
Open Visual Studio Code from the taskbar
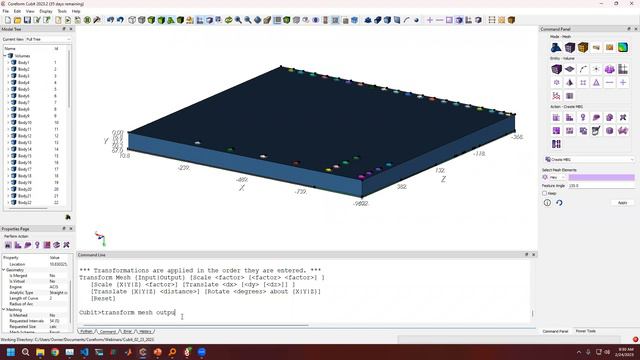pos(84,352)
